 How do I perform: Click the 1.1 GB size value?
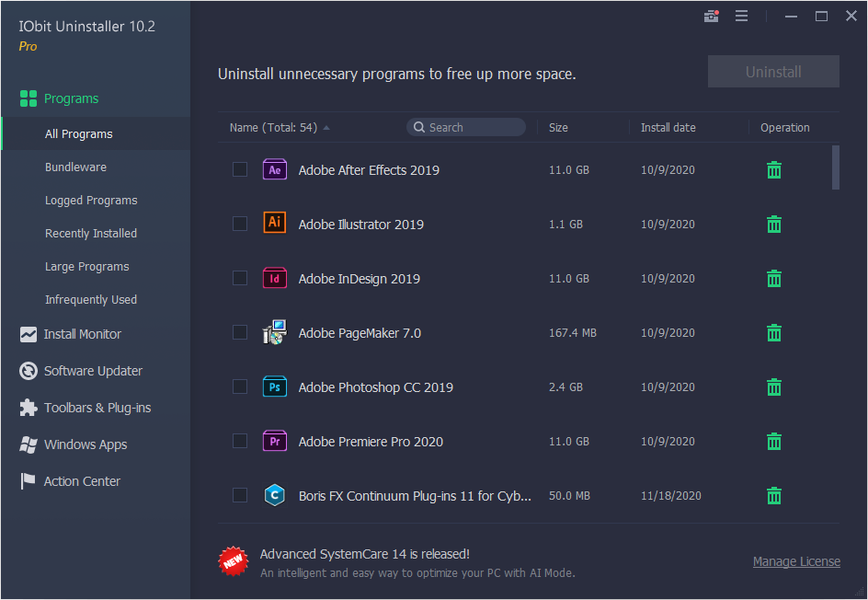[x=565, y=225]
